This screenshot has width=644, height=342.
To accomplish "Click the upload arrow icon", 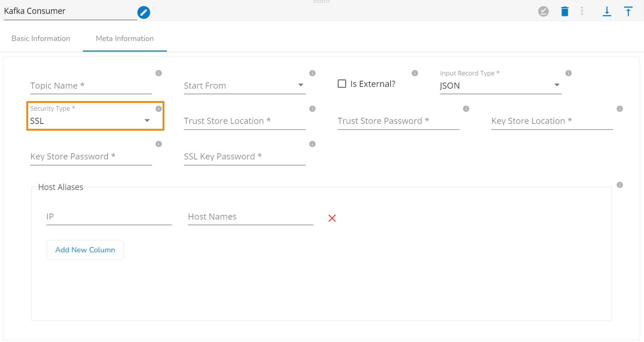I will (x=628, y=11).
